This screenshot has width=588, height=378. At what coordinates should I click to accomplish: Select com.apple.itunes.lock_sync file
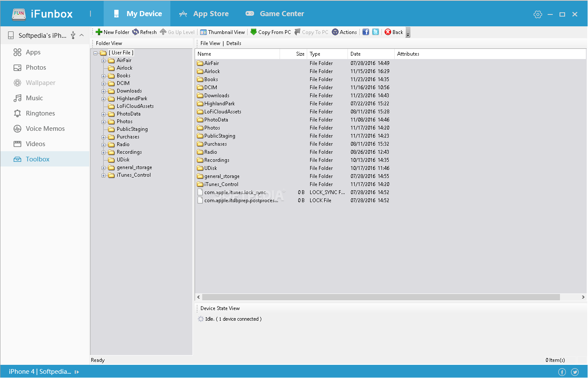pos(232,192)
